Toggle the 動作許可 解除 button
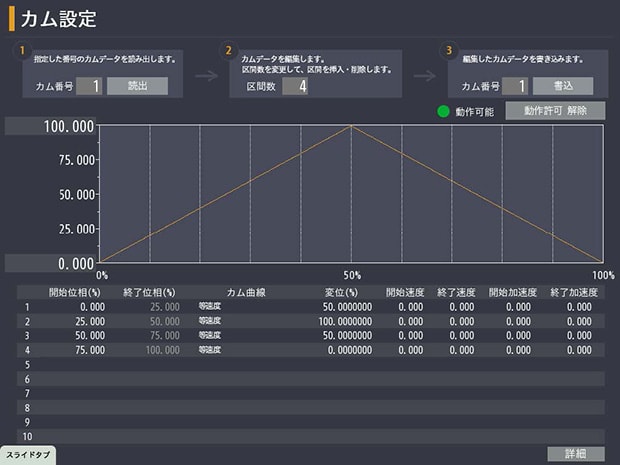Viewport: 620px width, 465px height. coord(555,110)
